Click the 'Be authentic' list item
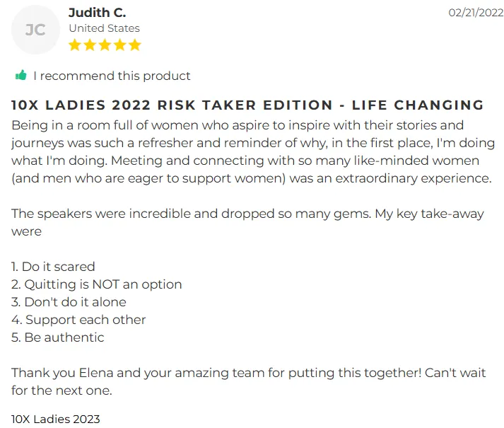This screenshot has width=504, height=428. click(57, 337)
